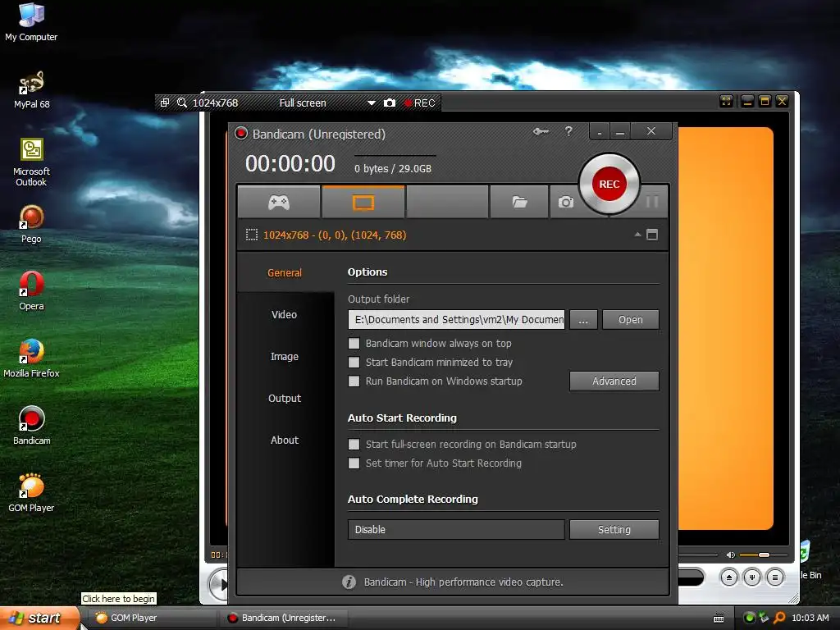The height and width of the screenshot is (630, 840).
Task: Click the GOM Player speaker mute icon
Action: (x=730, y=555)
